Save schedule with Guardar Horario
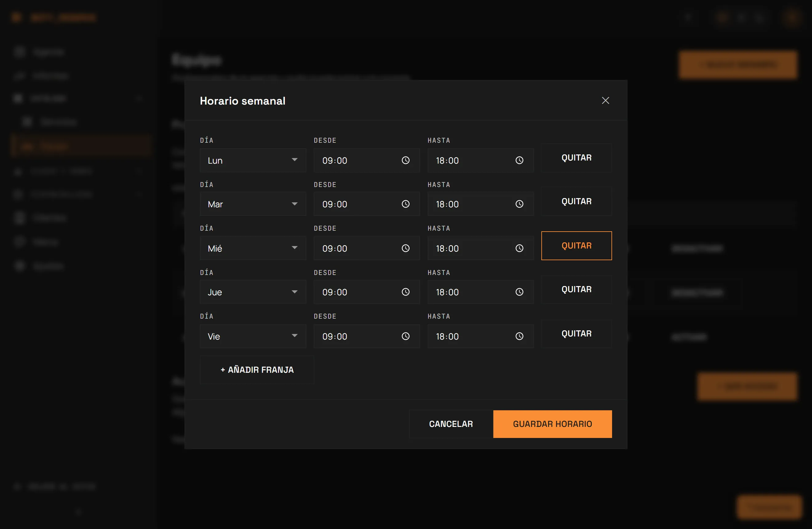This screenshot has height=529, width=812. (x=552, y=424)
